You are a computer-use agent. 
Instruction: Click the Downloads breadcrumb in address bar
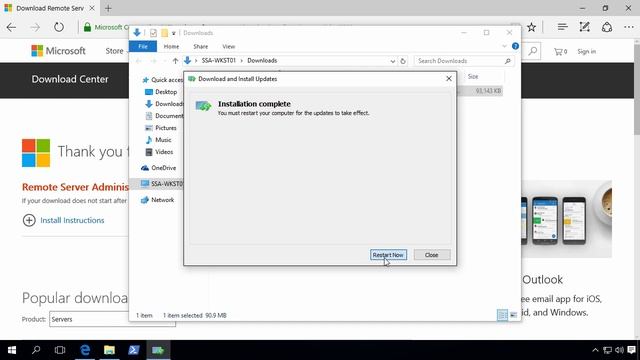262,60
